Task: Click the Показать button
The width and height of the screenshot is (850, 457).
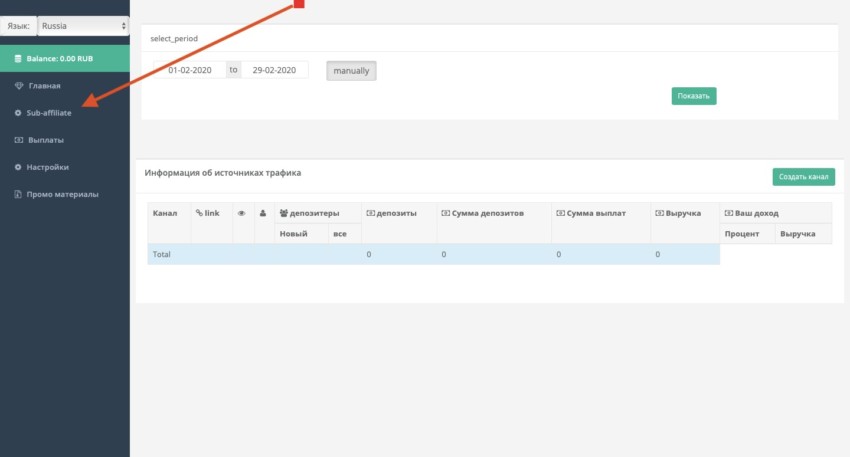Action: click(694, 96)
